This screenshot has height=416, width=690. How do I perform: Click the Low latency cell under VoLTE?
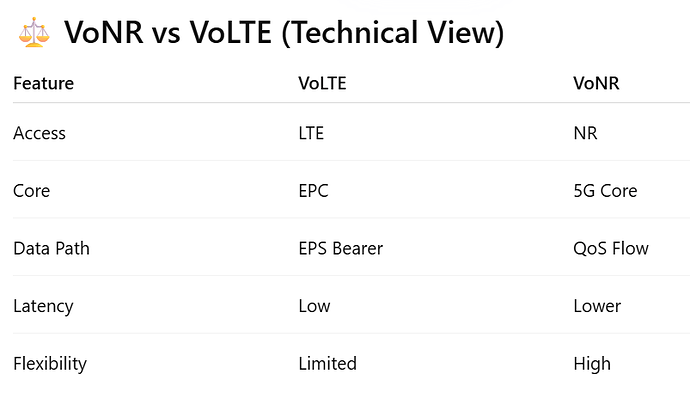[x=314, y=306]
